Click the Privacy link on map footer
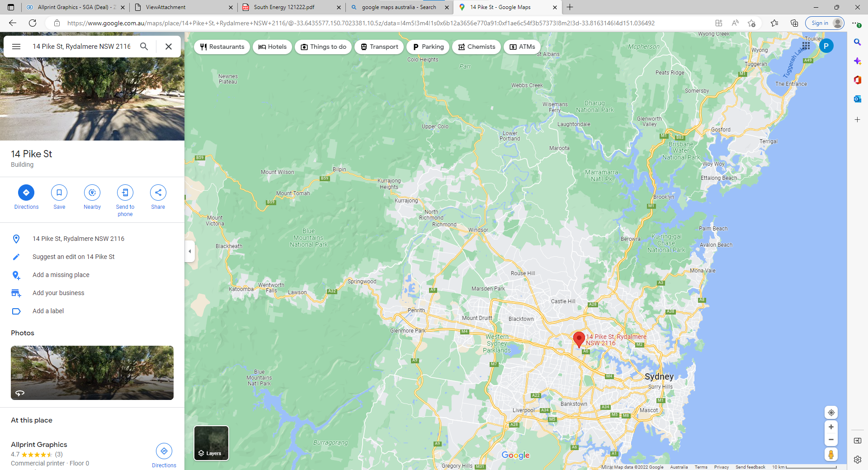868x470 pixels. point(722,467)
